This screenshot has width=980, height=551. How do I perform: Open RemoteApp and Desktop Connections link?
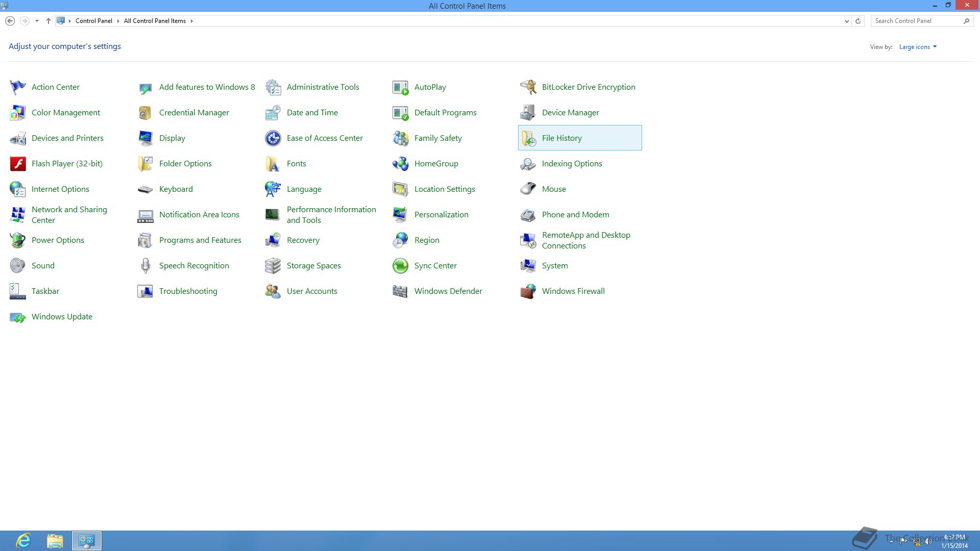(x=586, y=240)
